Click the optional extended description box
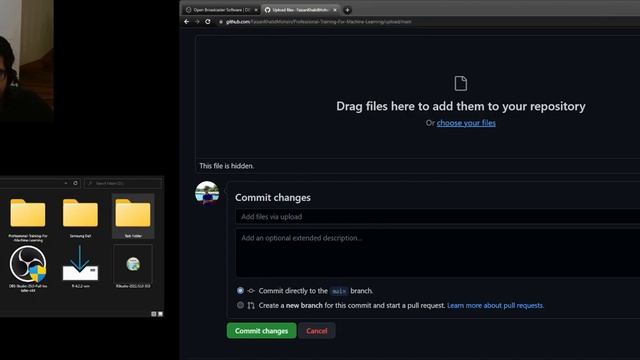The image size is (640, 360). pos(438,253)
